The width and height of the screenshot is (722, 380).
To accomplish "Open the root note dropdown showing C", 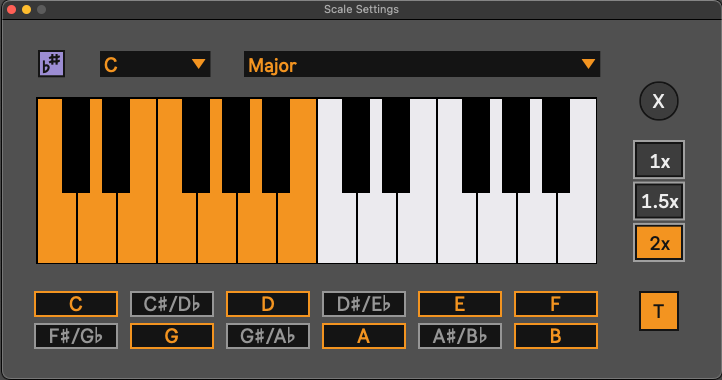I will 155,64.
